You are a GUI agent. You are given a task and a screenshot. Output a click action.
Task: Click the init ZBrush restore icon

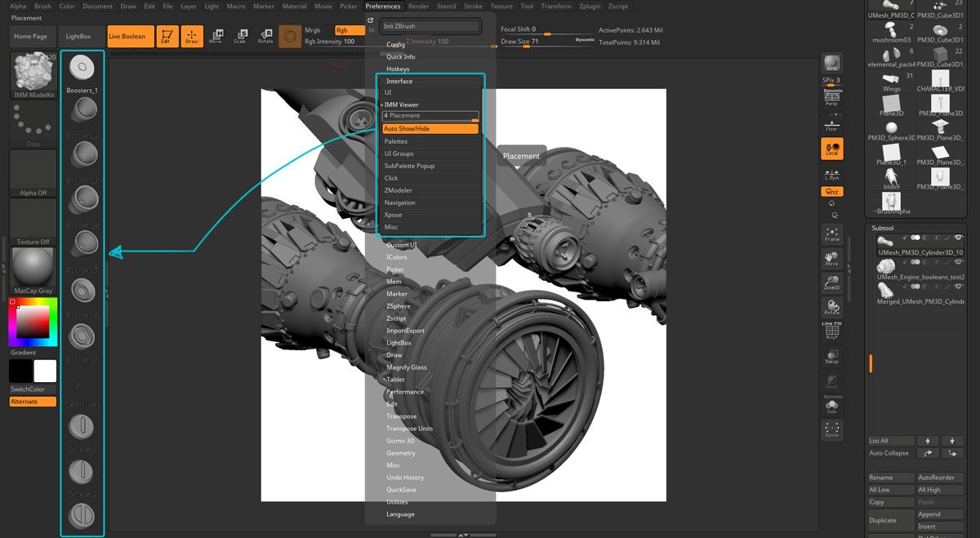click(370, 20)
